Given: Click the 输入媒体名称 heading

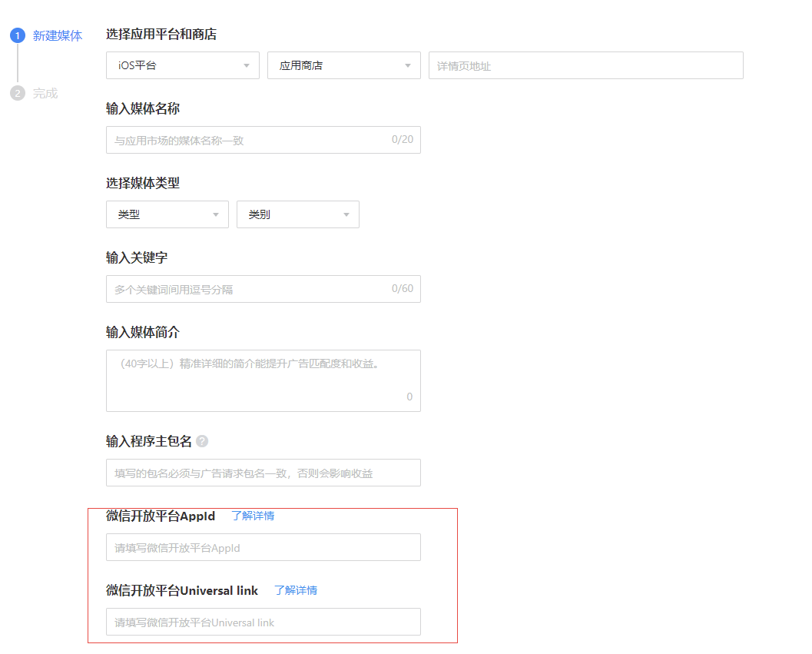Looking at the screenshot, I should 143,108.
